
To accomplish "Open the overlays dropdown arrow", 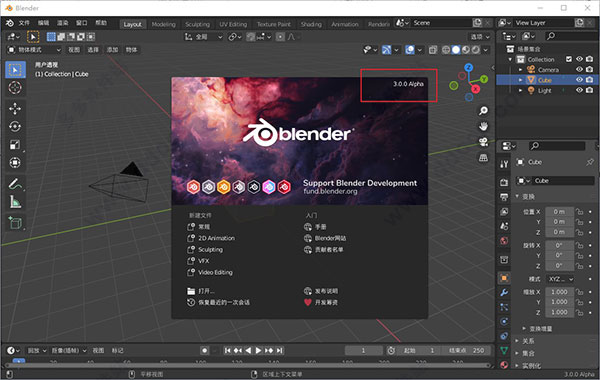I will point(420,50).
